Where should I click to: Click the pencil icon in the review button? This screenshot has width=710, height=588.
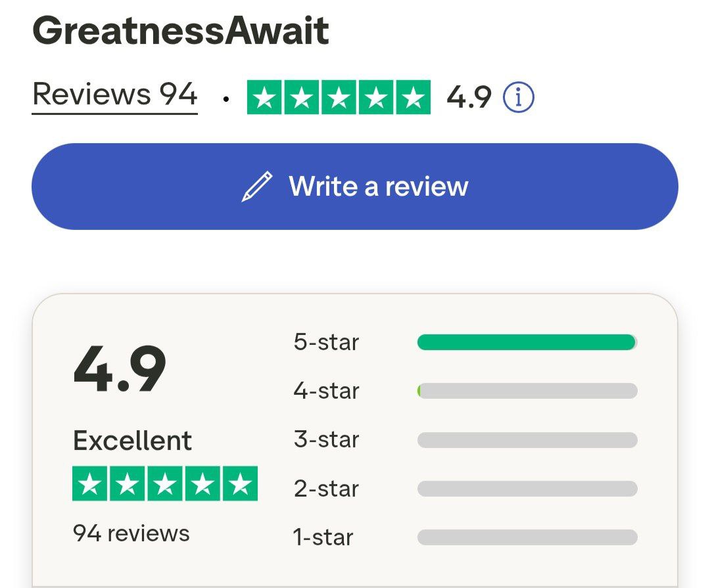[x=257, y=186]
